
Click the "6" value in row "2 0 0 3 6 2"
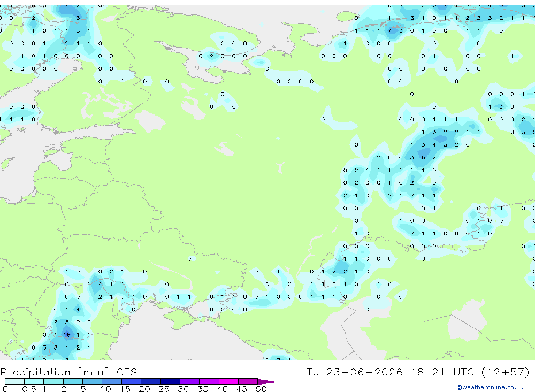point(423,157)
